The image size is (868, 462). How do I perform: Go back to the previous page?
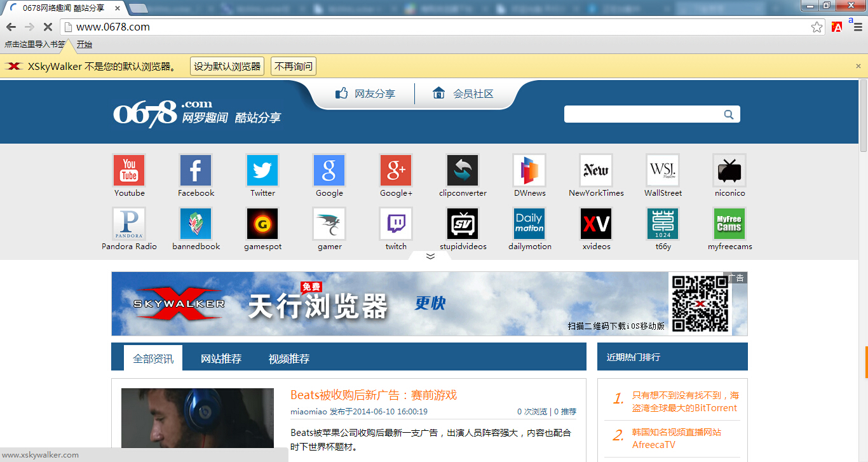11,27
